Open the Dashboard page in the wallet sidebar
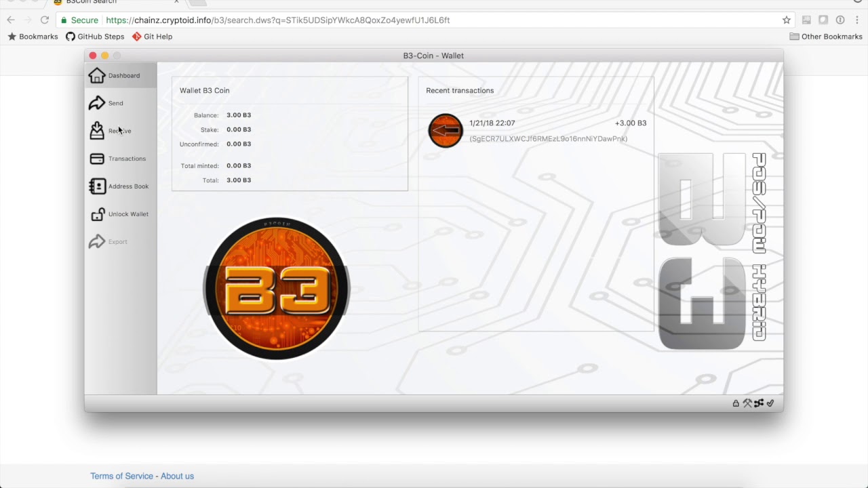This screenshot has height=488, width=868. point(121,75)
